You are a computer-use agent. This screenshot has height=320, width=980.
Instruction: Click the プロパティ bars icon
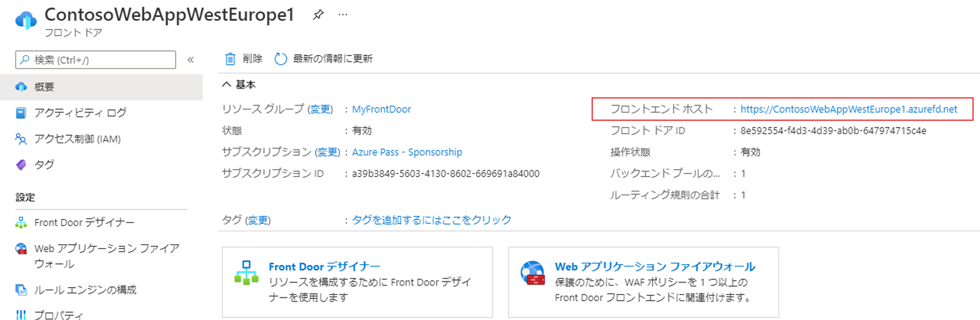pyautogui.click(x=21, y=315)
